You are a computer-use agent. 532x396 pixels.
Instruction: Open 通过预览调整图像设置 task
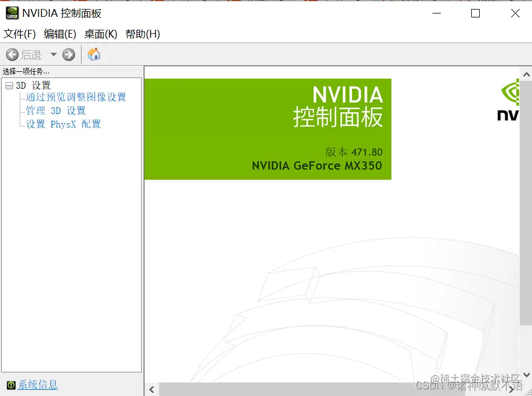(76, 97)
